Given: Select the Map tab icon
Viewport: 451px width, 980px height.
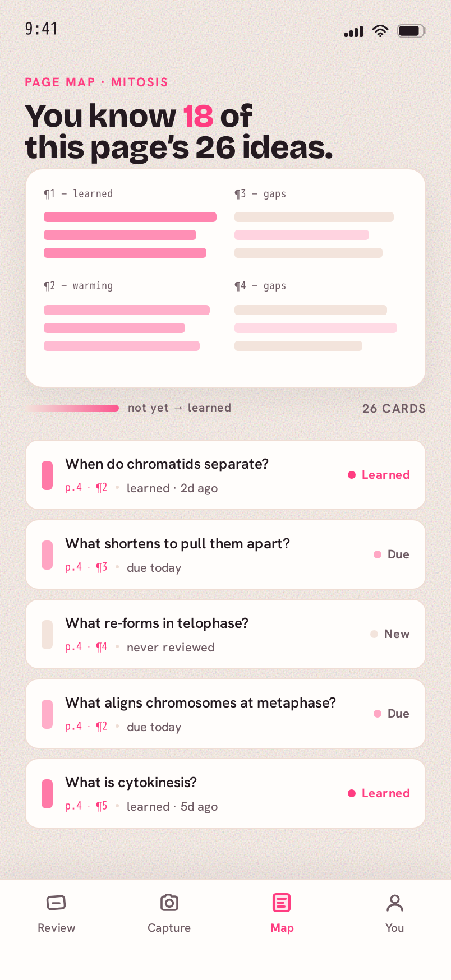Looking at the screenshot, I should [282, 903].
